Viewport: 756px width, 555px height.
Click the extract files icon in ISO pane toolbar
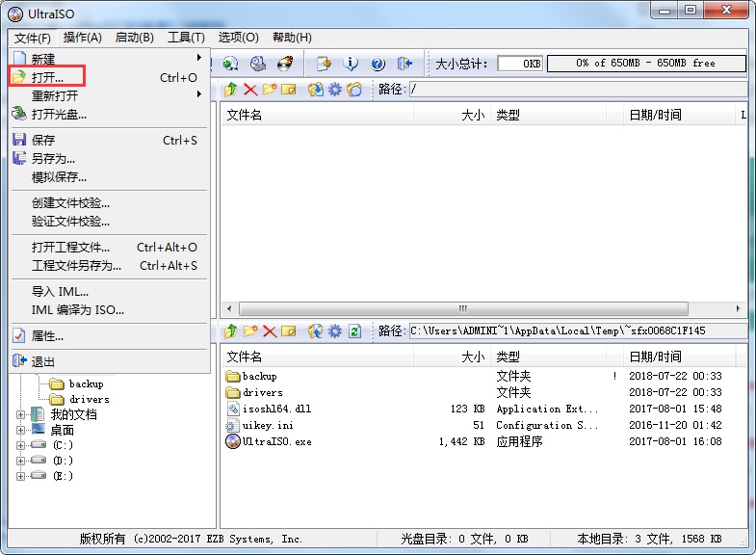coord(316,90)
